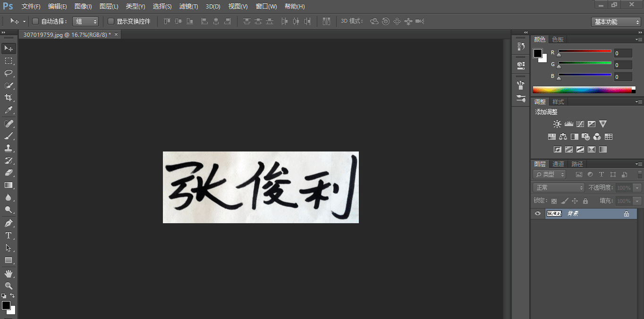Select the Pen tool
Screen dimensions: 644x319
8,223
